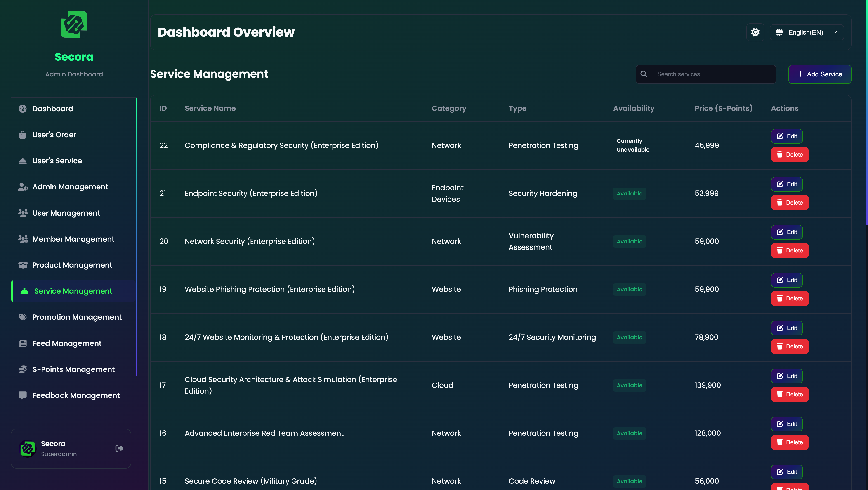Viewport: 868px width, 490px height.
Task: Click the Secora logo at top of sidebar
Action: coord(74,25)
